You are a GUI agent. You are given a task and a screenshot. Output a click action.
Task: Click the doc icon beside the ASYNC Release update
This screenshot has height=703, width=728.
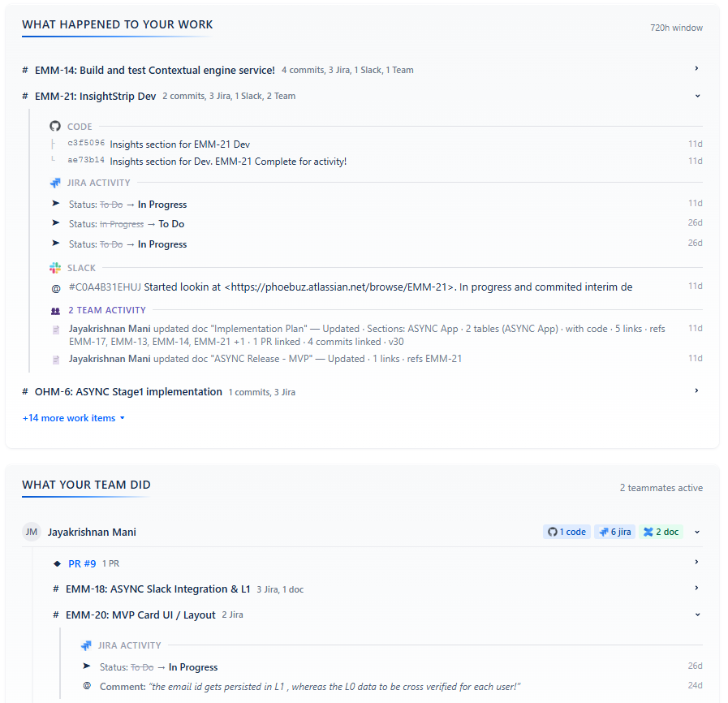(54, 358)
